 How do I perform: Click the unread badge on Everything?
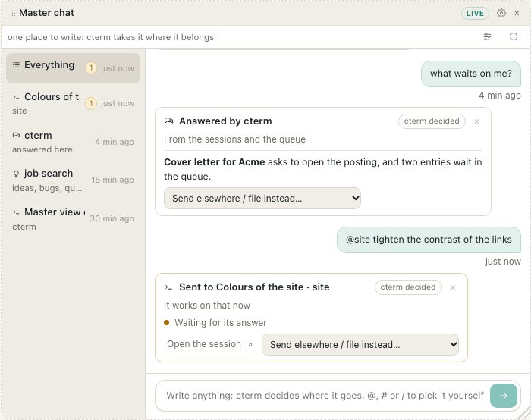pos(91,68)
